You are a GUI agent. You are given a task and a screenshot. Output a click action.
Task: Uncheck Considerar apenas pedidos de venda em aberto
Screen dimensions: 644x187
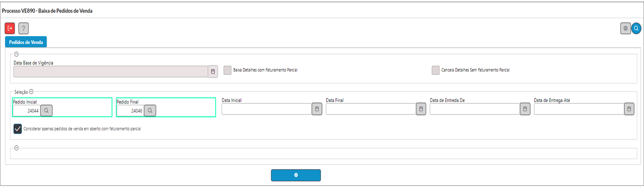point(18,129)
